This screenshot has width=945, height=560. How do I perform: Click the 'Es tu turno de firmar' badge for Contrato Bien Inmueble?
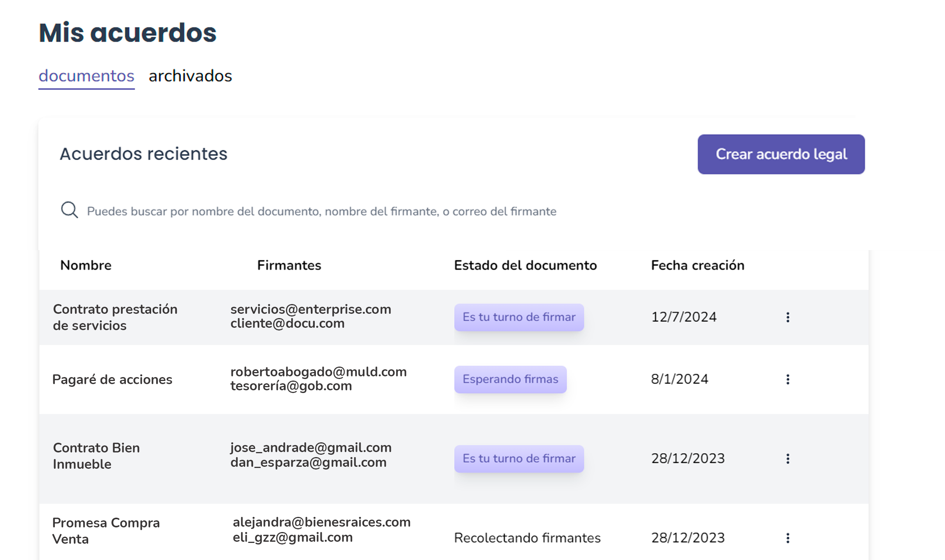point(518,458)
